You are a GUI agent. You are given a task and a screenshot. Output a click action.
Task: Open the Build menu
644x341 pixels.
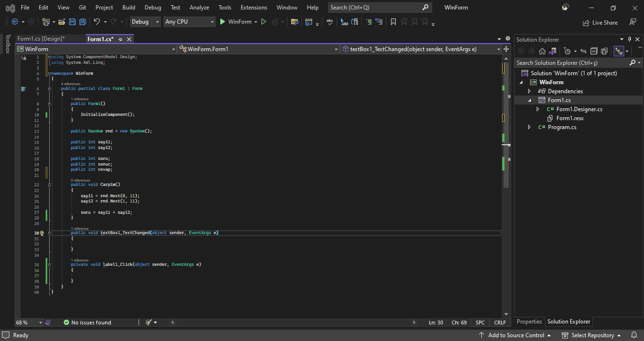click(129, 8)
